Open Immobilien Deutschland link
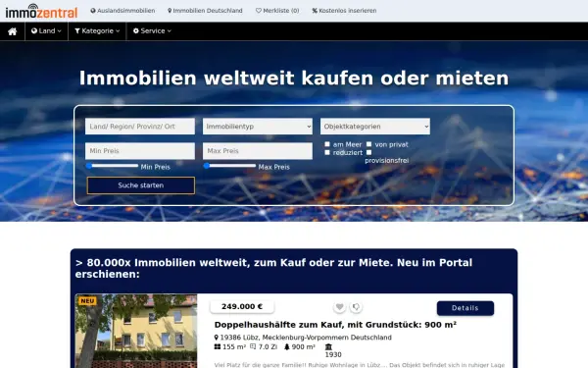 point(205,11)
